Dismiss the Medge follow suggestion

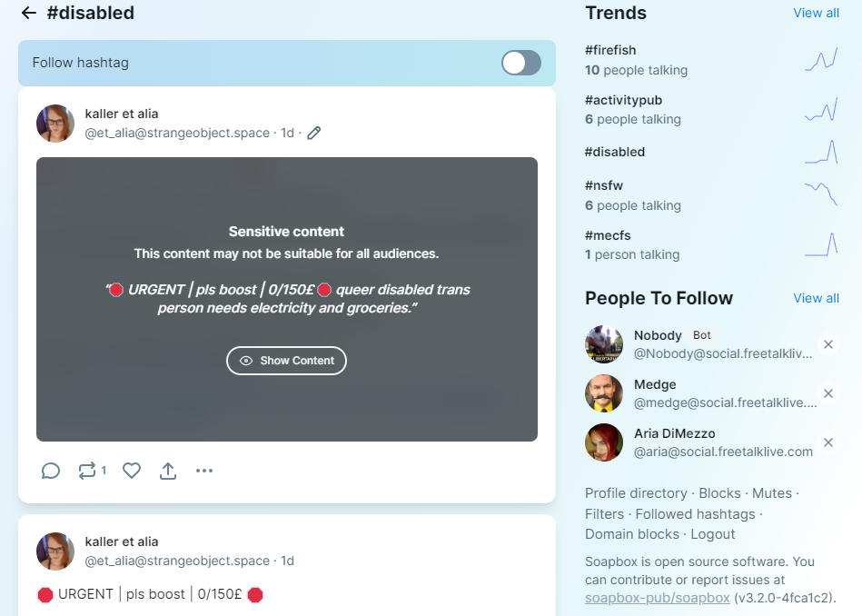828,393
